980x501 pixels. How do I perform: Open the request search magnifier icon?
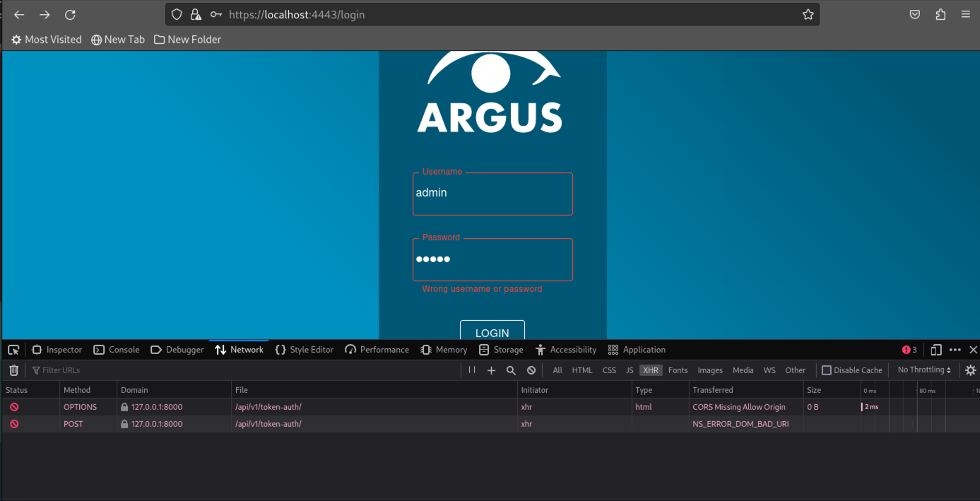[x=511, y=370]
